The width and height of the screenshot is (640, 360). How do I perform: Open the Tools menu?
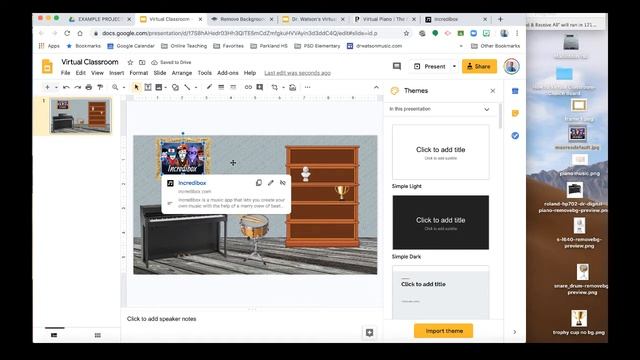click(x=204, y=73)
